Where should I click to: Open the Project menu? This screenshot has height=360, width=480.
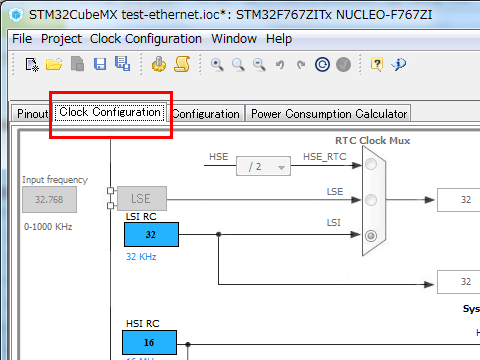pos(61,39)
